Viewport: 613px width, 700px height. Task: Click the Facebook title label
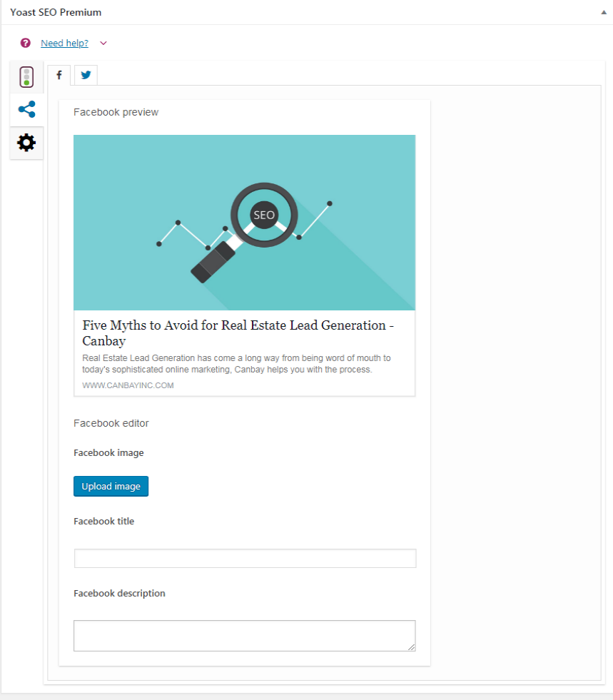(103, 521)
